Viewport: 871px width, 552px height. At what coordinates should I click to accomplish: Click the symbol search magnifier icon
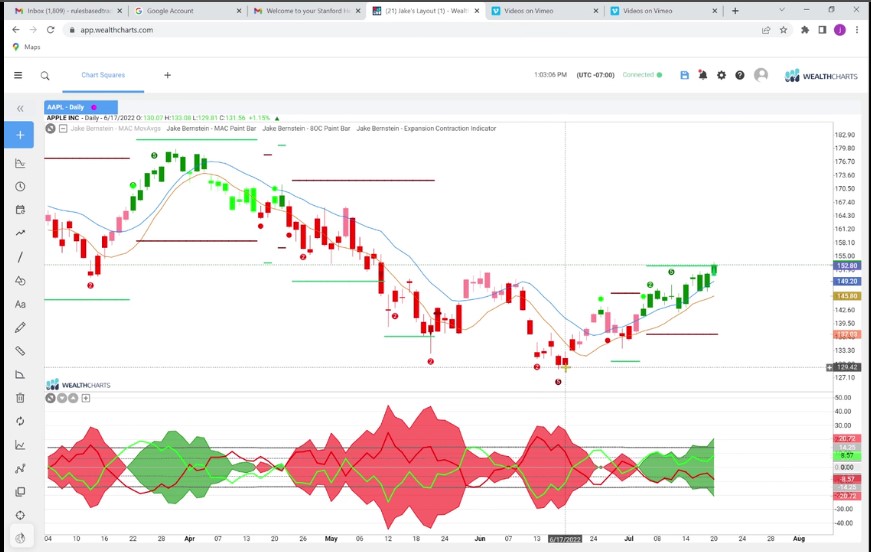coord(45,76)
